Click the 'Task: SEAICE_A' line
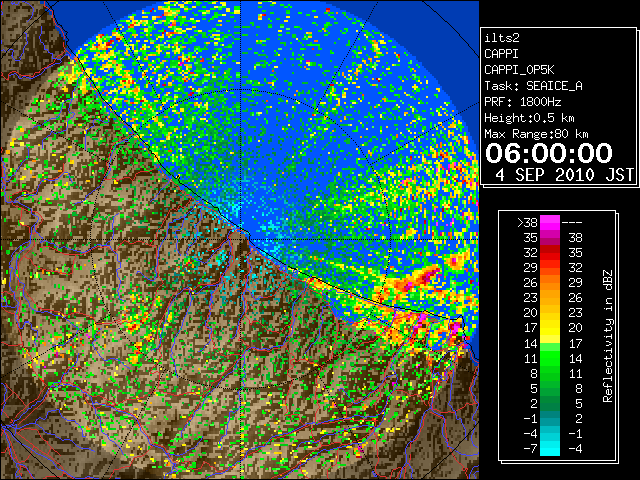The image size is (640, 480). point(533,86)
